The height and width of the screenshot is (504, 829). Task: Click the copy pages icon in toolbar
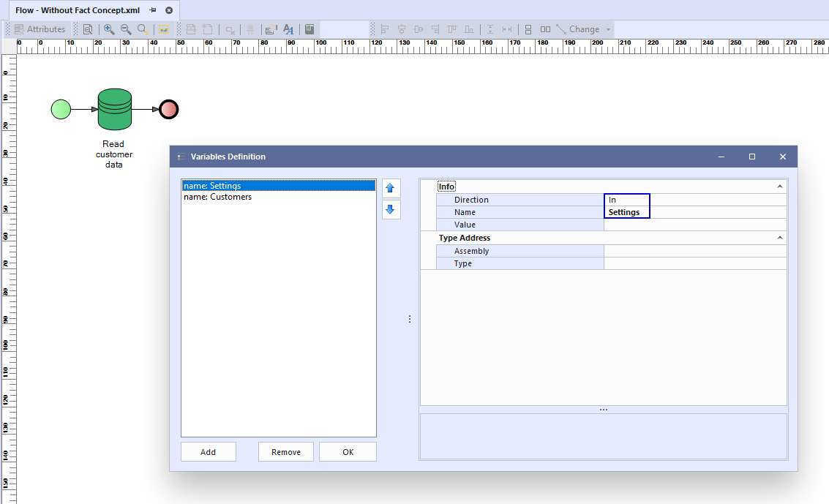click(191, 29)
